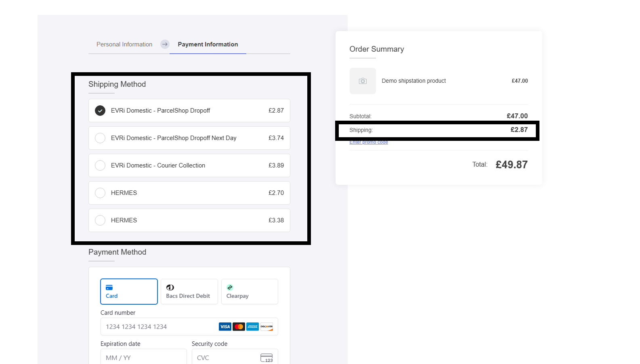
Task: Click the Enter promo code link
Action: tap(369, 142)
